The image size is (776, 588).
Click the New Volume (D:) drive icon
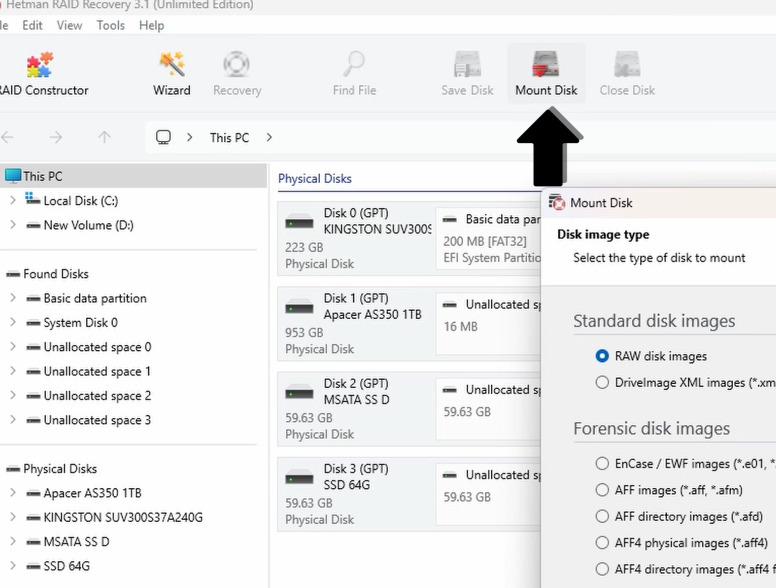click(x=33, y=225)
